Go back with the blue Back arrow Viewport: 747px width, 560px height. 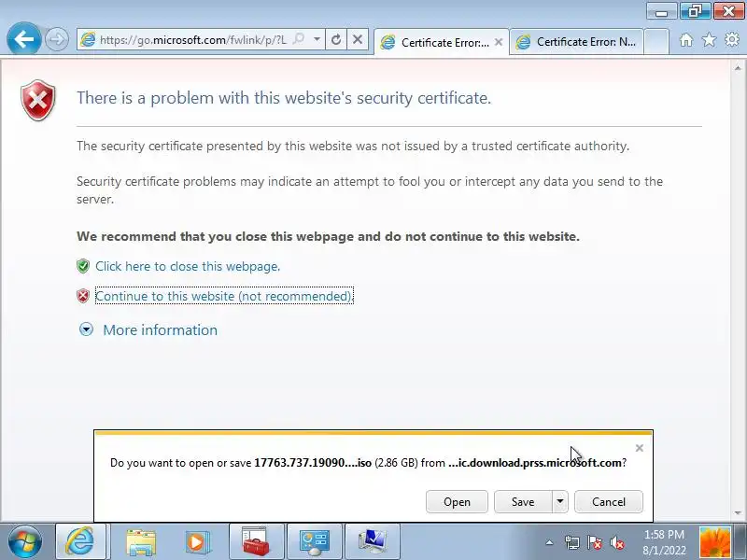click(24, 39)
